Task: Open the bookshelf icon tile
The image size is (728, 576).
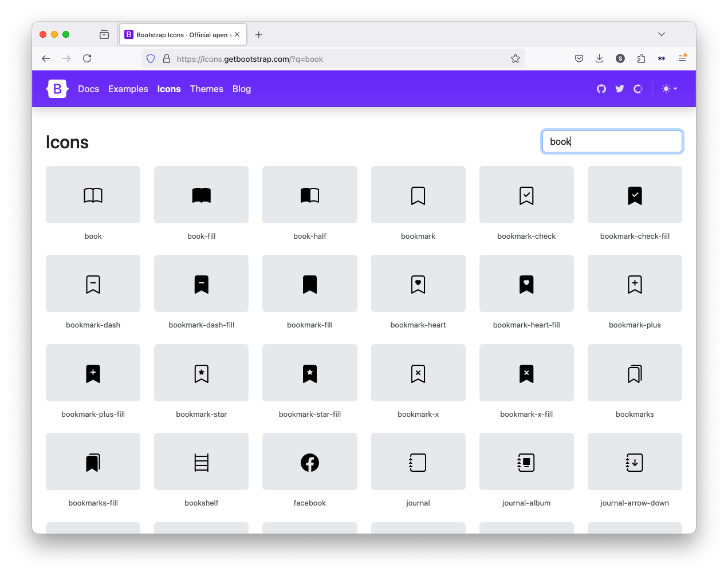Action: pyautogui.click(x=201, y=462)
